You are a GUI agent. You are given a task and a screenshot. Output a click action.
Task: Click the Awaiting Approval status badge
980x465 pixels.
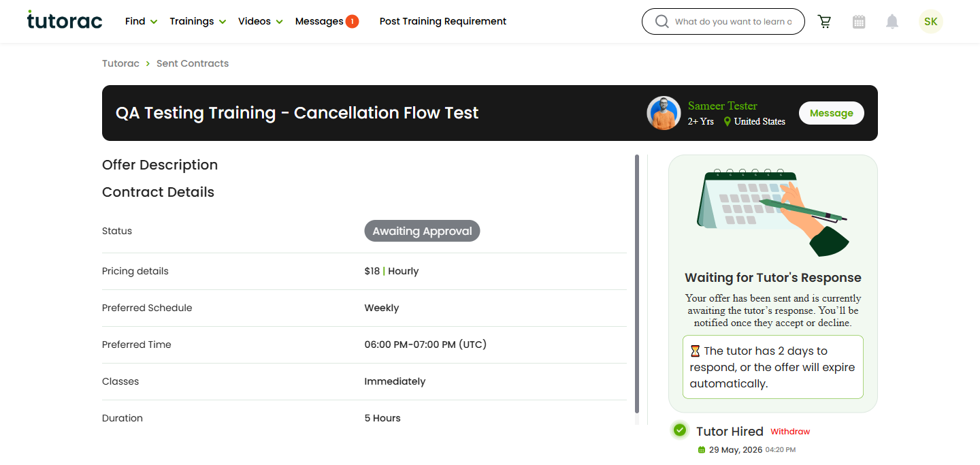(422, 231)
